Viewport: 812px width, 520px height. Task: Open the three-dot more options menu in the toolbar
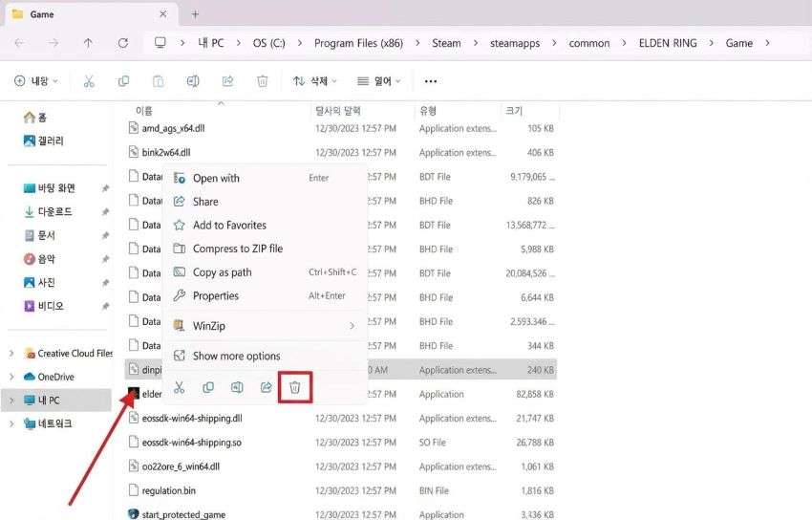(x=430, y=81)
